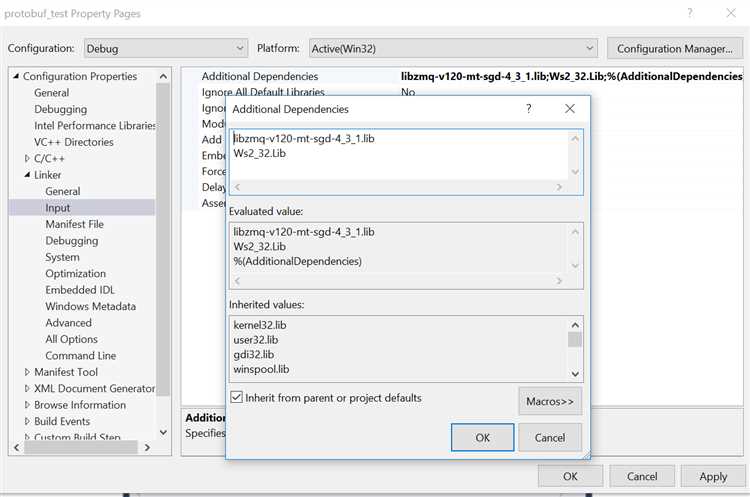750x497 pixels.
Task: Click Cancel in Additional Dependencies dialog
Action: click(550, 438)
